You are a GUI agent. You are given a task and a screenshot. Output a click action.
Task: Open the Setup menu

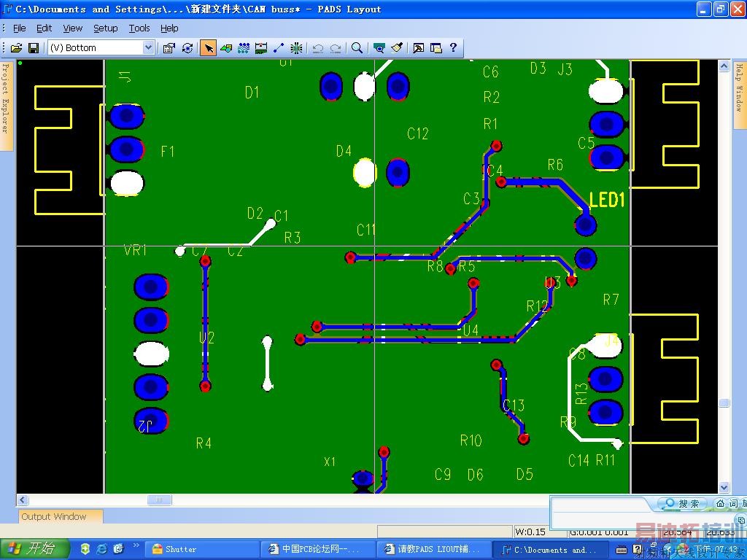tap(105, 28)
